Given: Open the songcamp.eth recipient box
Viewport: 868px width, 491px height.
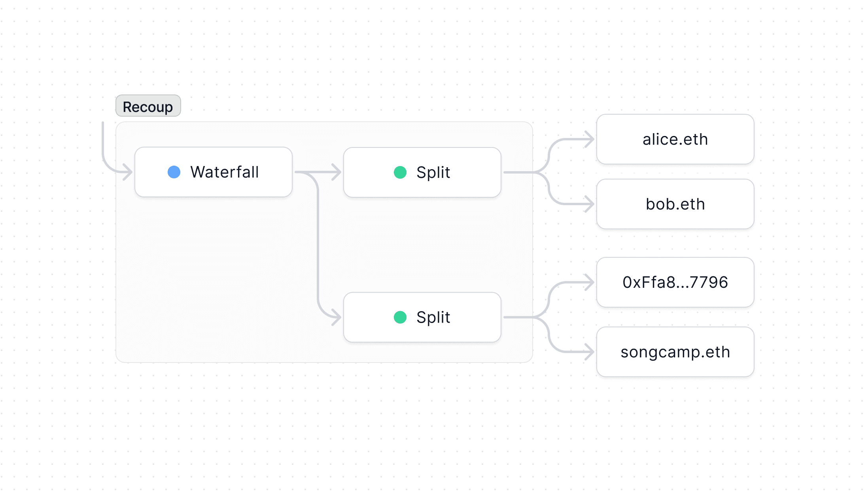Looking at the screenshot, I should tap(675, 352).
